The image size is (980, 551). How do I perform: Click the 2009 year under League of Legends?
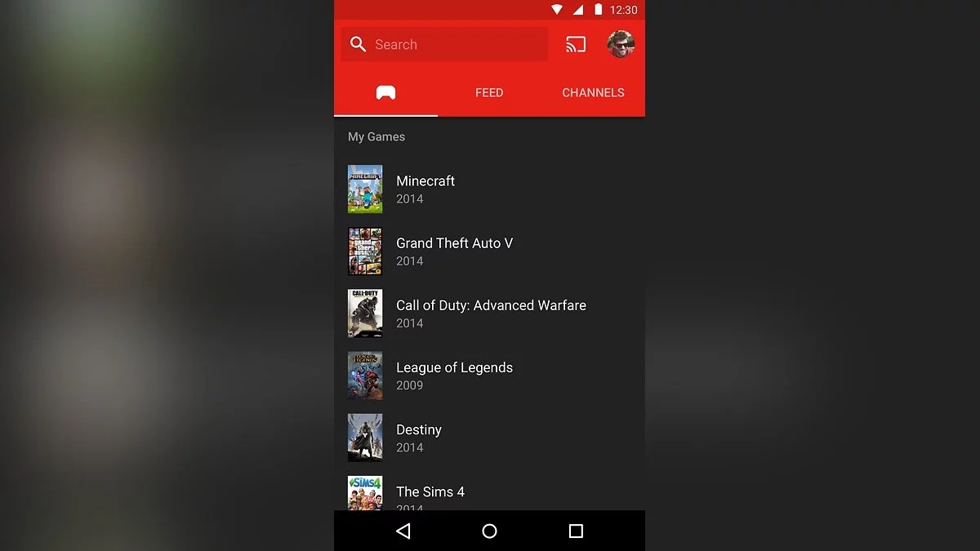(410, 385)
